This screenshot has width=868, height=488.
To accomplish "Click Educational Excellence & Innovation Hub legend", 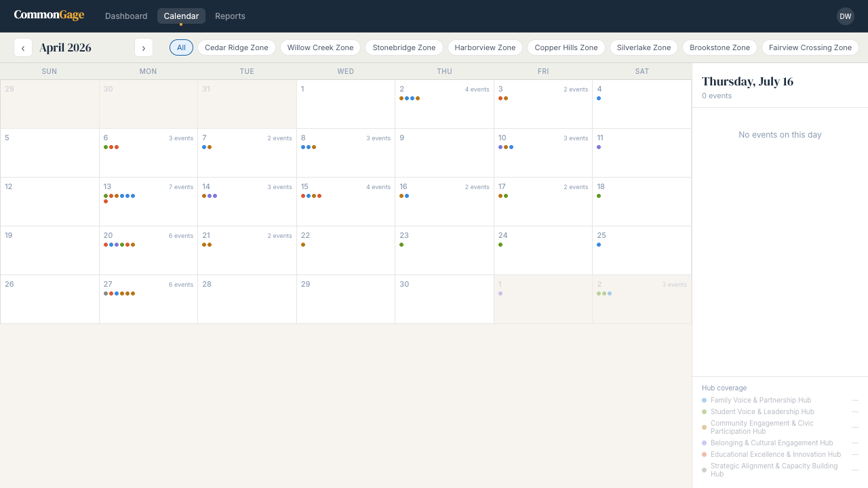I will [780, 454].
